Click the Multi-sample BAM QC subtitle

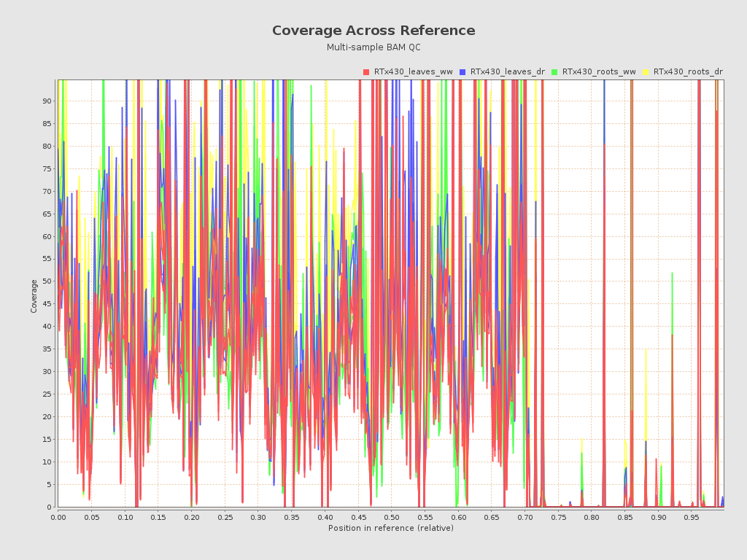(373, 47)
